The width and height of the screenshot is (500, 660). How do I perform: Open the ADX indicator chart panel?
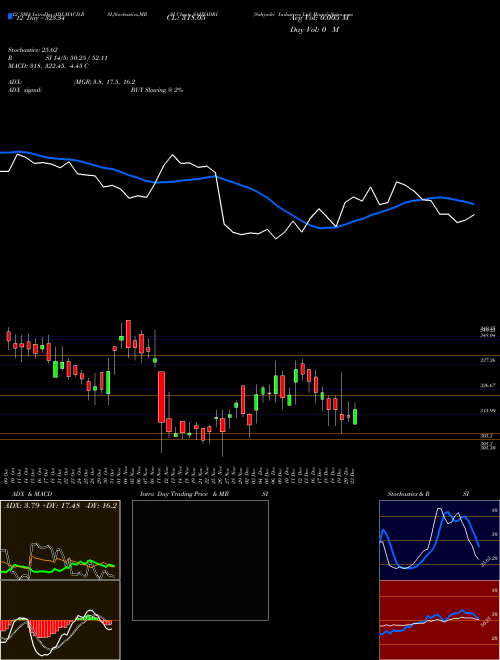60,540
